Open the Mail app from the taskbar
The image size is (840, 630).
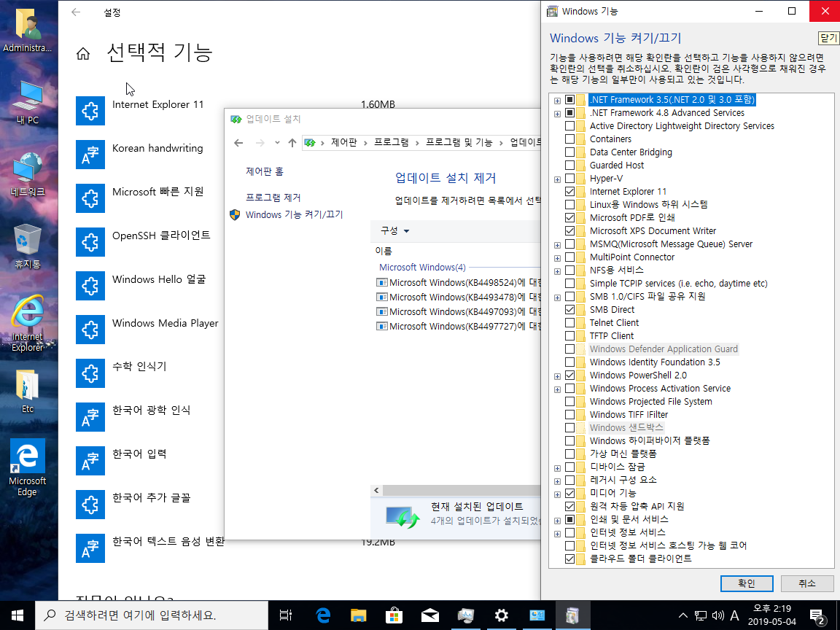coord(429,615)
